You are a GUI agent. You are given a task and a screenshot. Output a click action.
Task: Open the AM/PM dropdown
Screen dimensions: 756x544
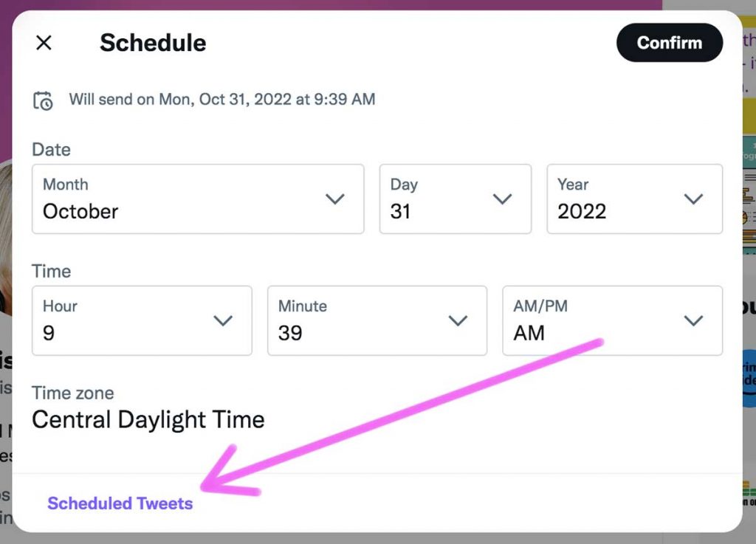pos(611,320)
